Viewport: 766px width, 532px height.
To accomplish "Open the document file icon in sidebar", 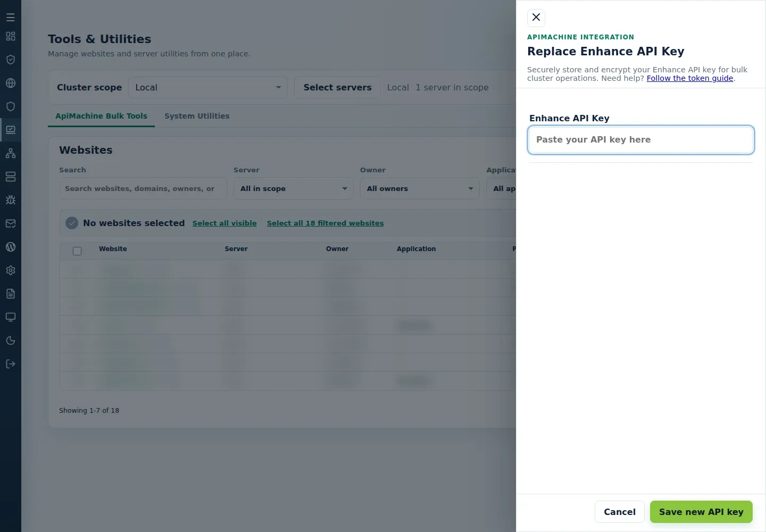I will coord(11,294).
